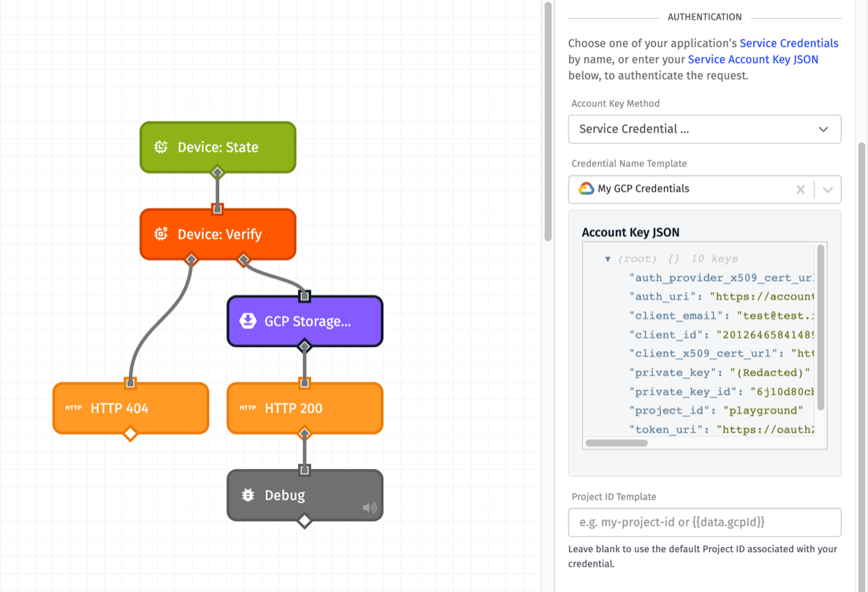This screenshot has width=868, height=592.
Task: Focus the Project ID Template input field
Action: coord(705,522)
